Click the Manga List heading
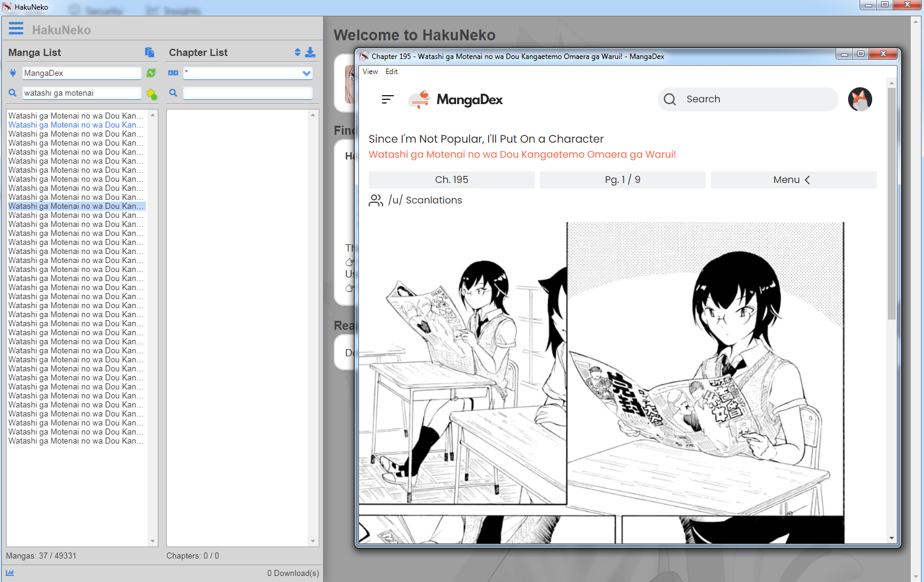The width and height of the screenshot is (924, 582). tap(34, 52)
